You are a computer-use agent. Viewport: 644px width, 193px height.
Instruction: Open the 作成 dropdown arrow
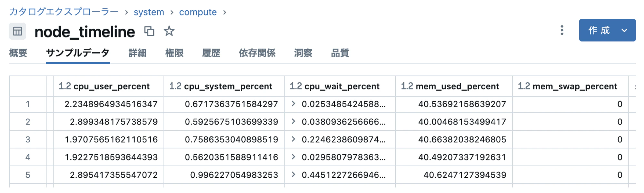coord(624,30)
